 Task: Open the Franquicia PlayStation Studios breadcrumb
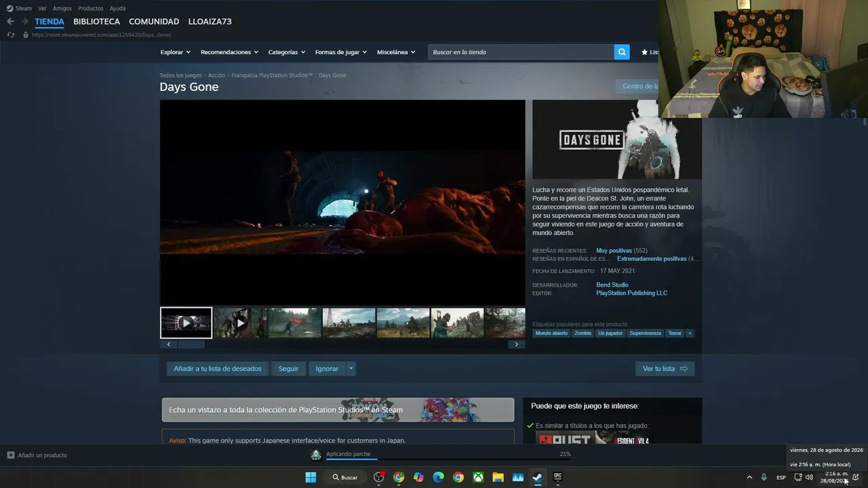point(272,75)
